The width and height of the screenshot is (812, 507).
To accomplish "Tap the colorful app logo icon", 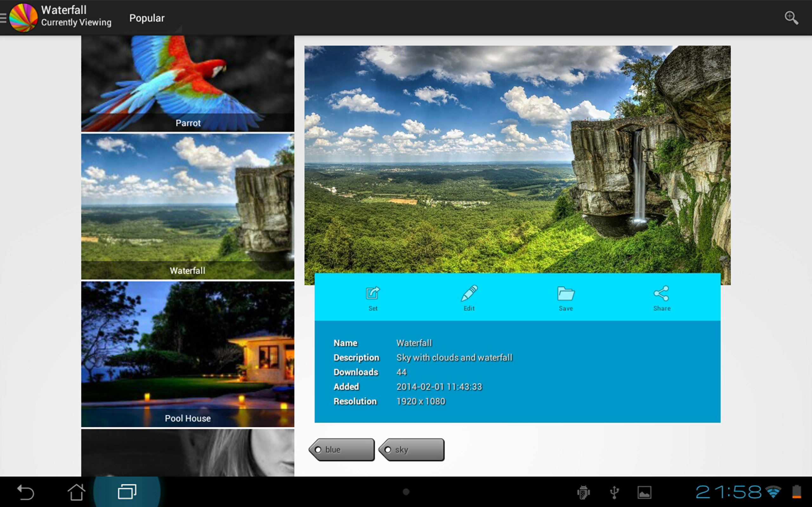I will [x=23, y=18].
